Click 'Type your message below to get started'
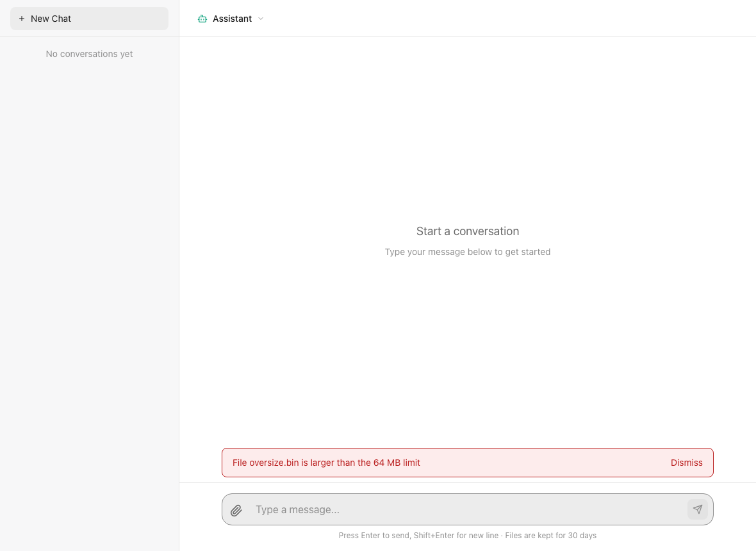The height and width of the screenshot is (551, 756). tap(467, 252)
